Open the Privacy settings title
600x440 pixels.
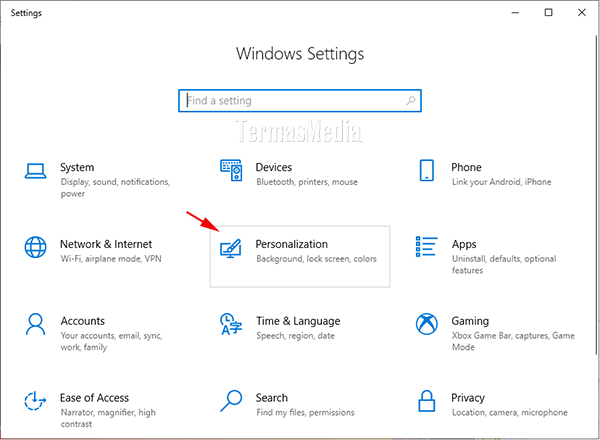(x=468, y=398)
